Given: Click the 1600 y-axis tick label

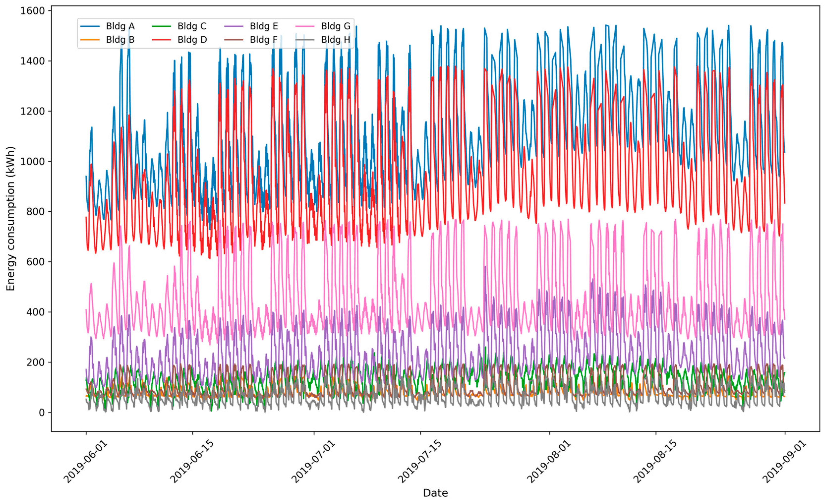Looking at the screenshot, I should [x=32, y=11].
